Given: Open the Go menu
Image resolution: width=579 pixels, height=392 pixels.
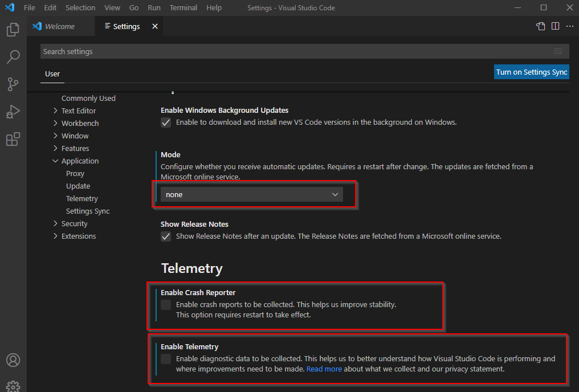Looking at the screenshot, I should (134, 7).
